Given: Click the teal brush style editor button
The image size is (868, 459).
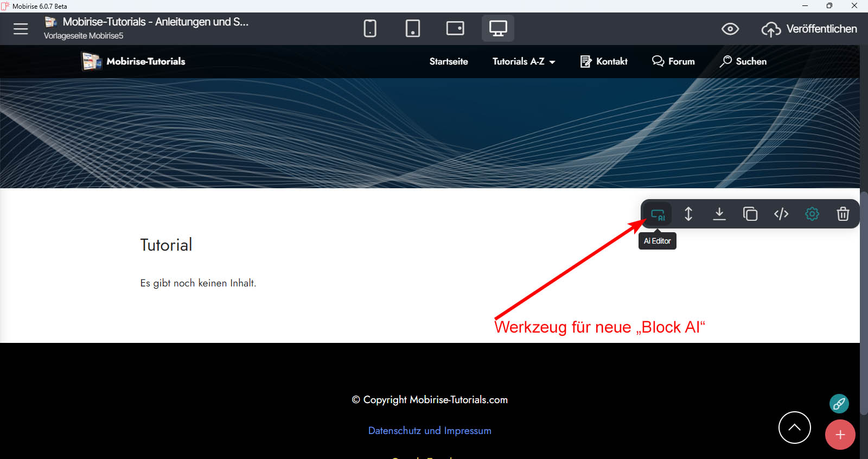Looking at the screenshot, I should click(839, 404).
